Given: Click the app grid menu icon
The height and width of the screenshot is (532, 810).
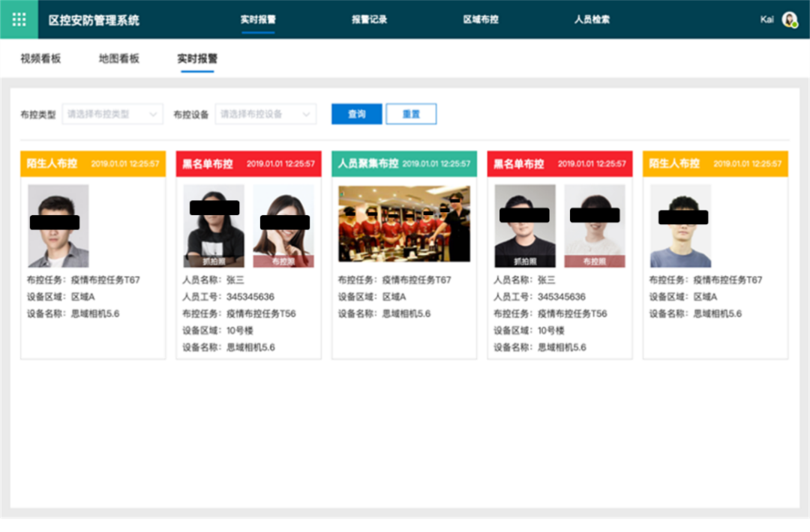Looking at the screenshot, I should [19, 19].
